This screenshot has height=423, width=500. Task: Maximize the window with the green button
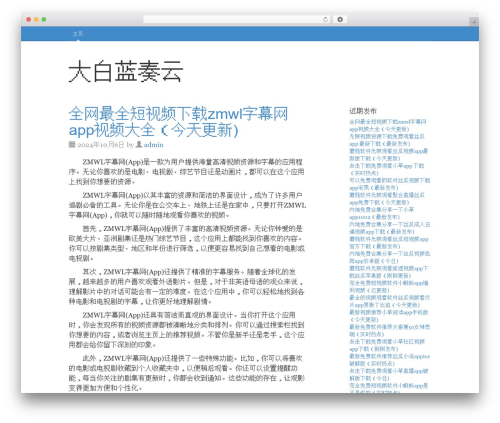tap(44, 20)
